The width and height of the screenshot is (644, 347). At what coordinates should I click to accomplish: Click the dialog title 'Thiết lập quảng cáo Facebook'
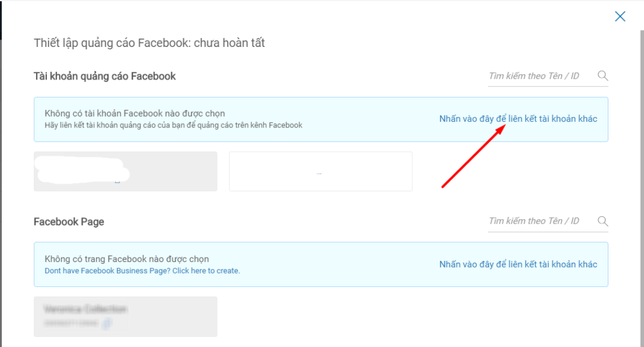(149, 43)
